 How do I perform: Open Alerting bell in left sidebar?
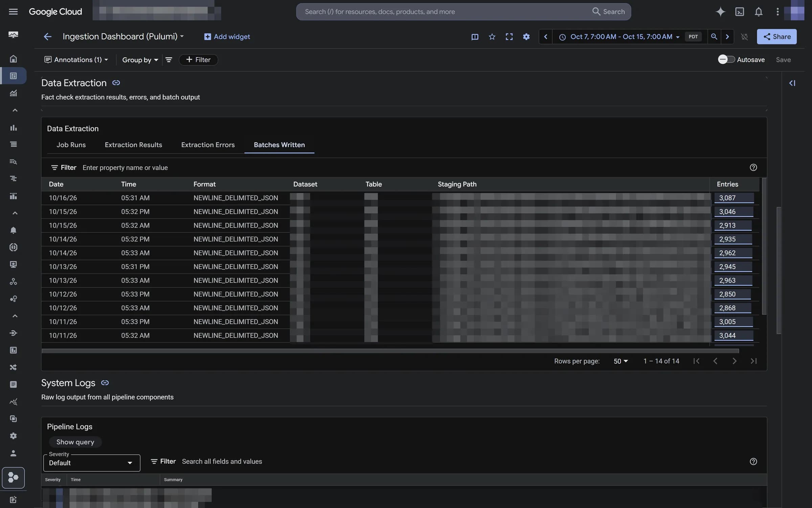click(13, 230)
